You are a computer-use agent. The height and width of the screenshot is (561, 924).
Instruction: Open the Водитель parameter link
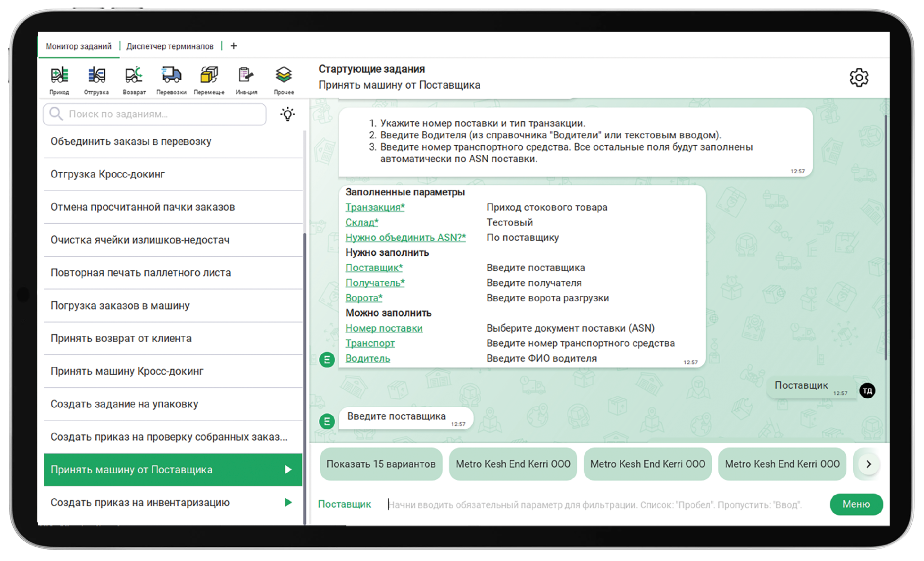[368, 358]
